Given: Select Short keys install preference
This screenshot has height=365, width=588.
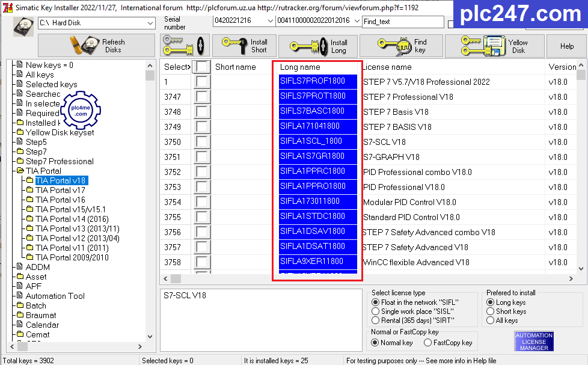Looking at the screenshot, I should (x=491, y=311).
